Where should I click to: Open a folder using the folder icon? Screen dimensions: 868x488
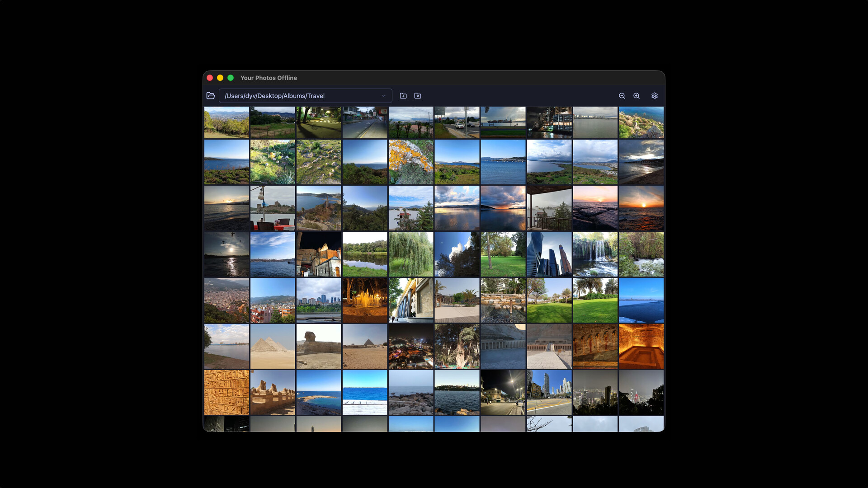point(211,96)
